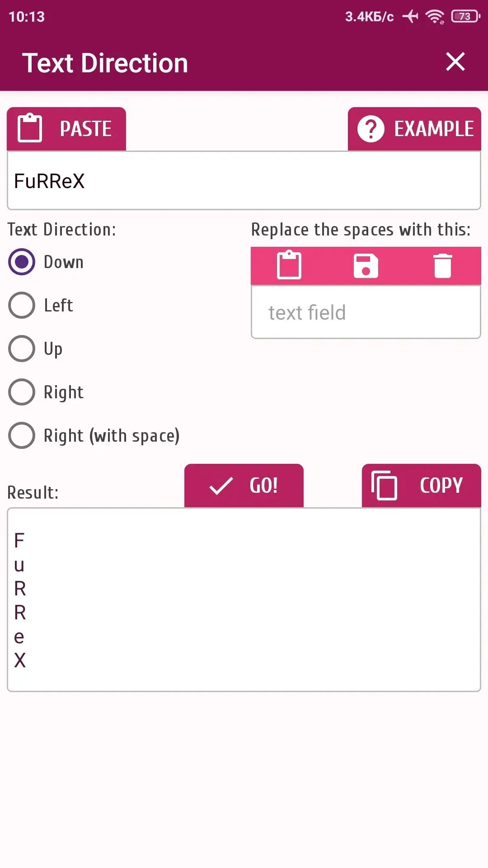Image resolution: width=488 pixels, height=868 pixels.
Task: Tap the GO! button label
Action: pyautogui.click(x=264, y=486)
